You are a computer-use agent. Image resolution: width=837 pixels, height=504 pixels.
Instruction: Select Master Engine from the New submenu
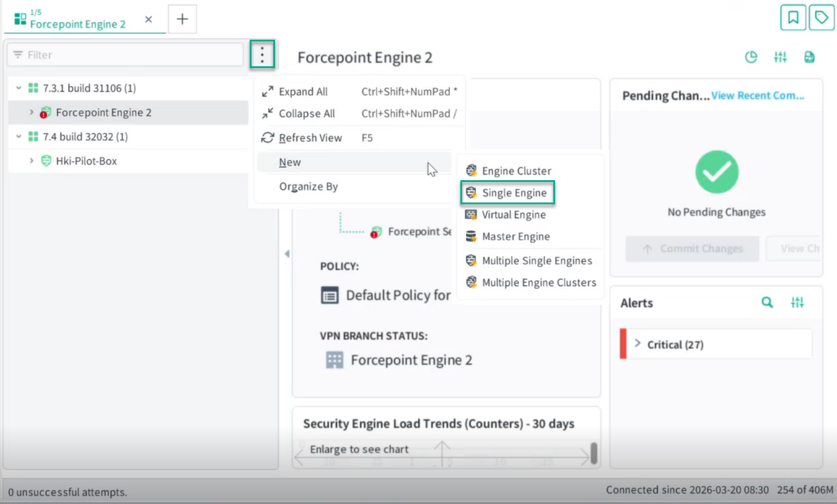(x=530, y=237)
